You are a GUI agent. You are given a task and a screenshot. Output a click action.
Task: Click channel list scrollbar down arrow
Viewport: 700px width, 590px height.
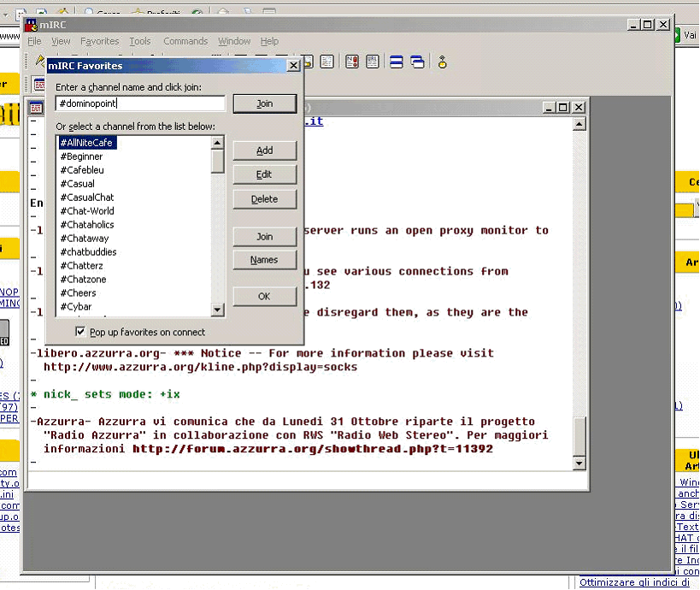217,309
